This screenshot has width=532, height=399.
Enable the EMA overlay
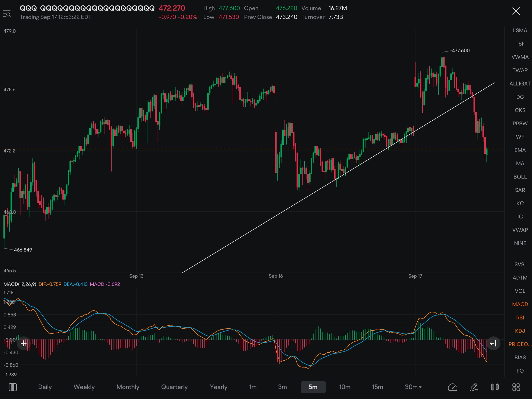(520, 150)
